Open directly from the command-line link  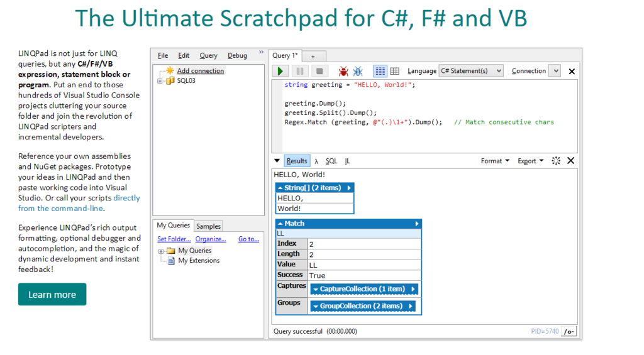point(79,203)
